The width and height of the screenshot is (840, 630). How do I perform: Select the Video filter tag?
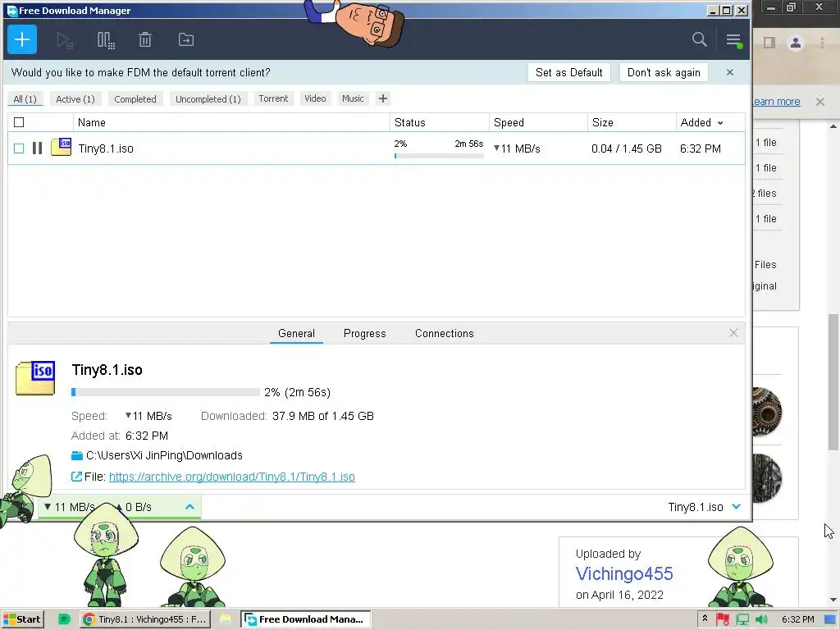[315, 98]
